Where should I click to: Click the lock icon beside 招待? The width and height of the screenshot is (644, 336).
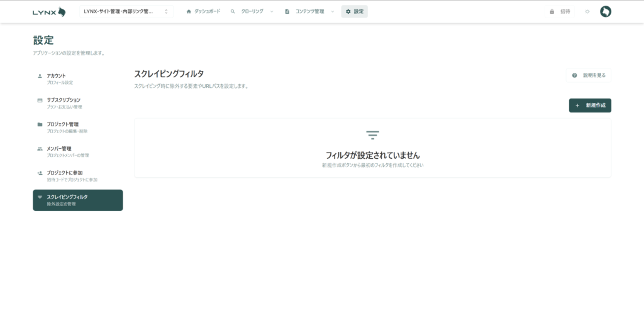pyautogui.click(x=552, y=11)
